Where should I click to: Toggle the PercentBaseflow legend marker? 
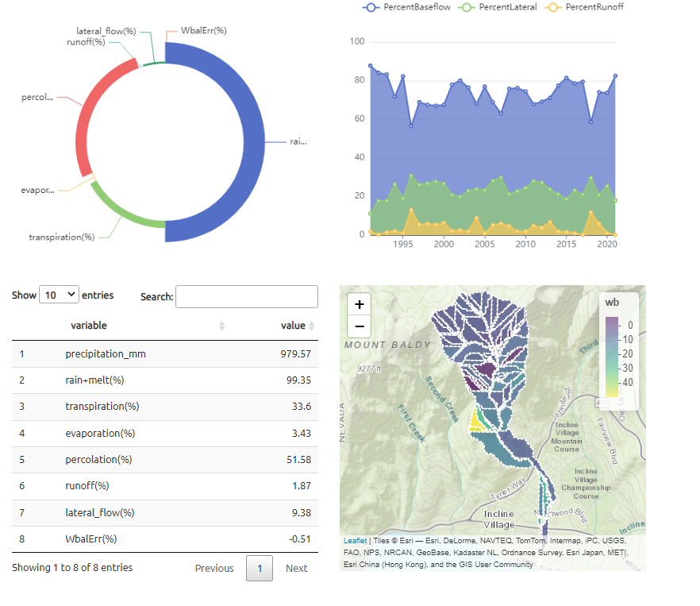click(371, 7)
